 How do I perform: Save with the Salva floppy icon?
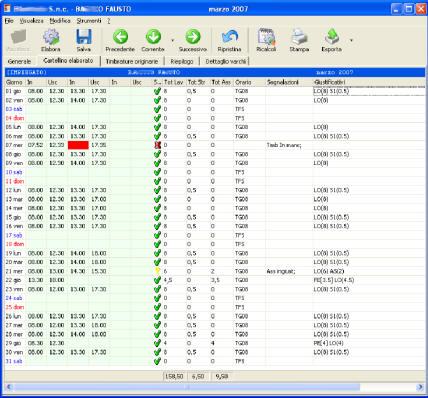[x=84, y=37]
